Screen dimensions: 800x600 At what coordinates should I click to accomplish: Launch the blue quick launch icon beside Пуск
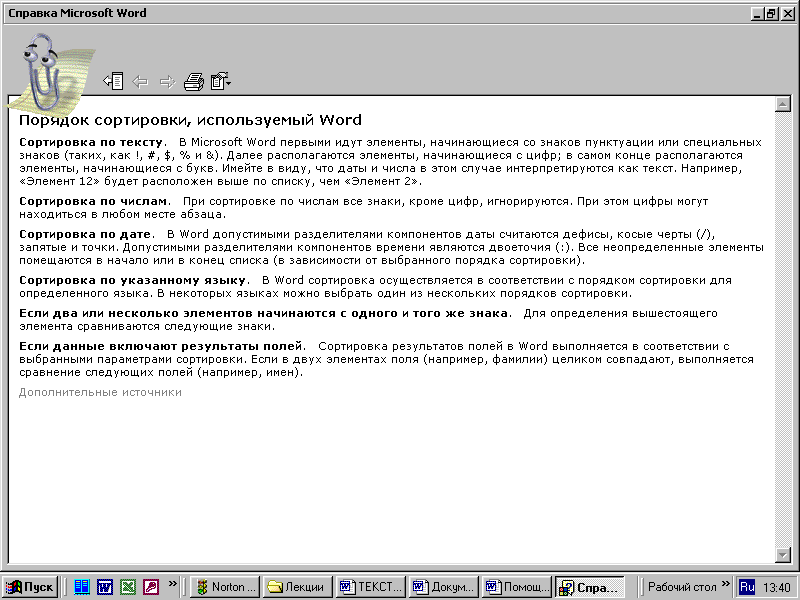tap(82, 587)
